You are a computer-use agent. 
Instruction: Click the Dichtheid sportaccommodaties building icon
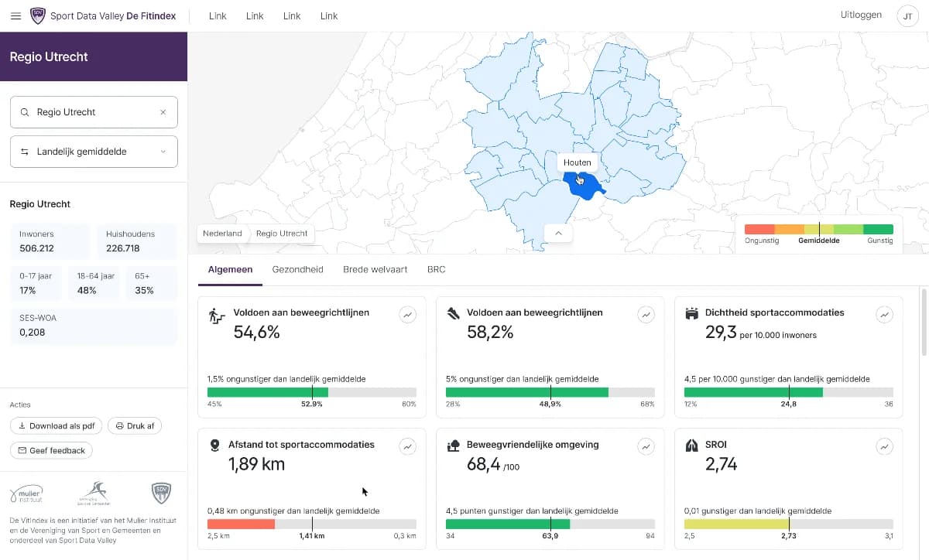click(x=692, y=313)
